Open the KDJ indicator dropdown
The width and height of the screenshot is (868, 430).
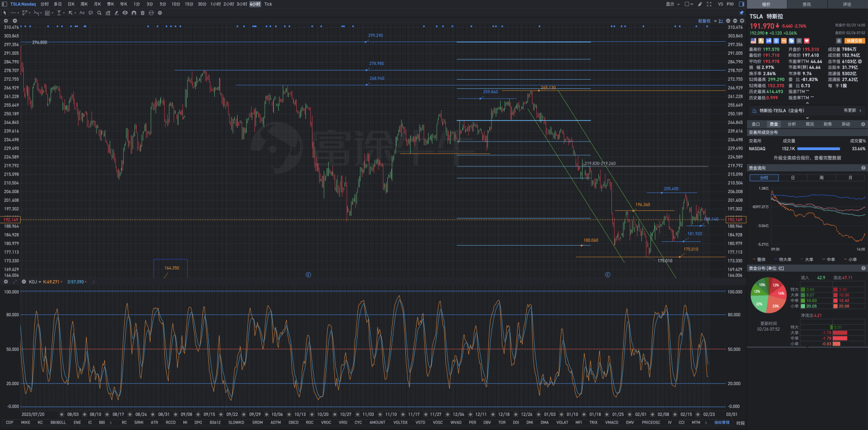[35, 281]
